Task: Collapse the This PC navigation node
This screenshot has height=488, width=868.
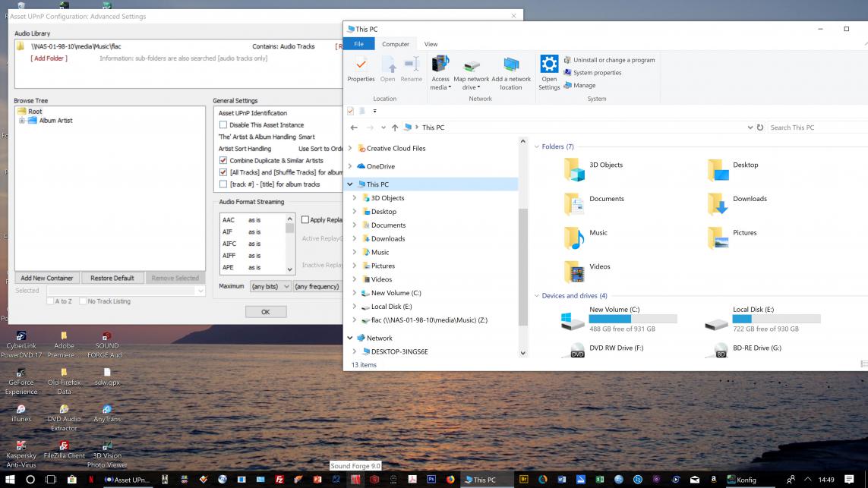Action: (x=350, y=184)
